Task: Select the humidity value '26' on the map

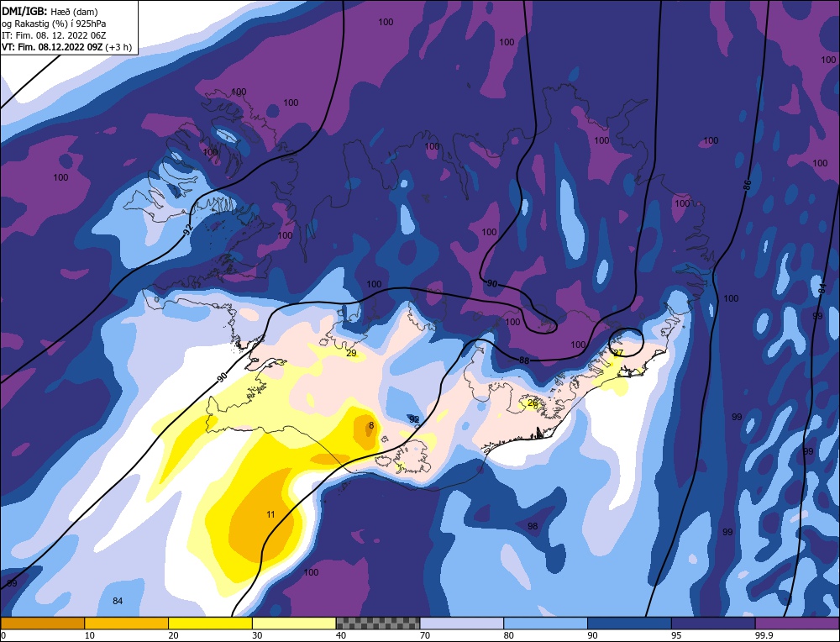Action: pos(533,403)
